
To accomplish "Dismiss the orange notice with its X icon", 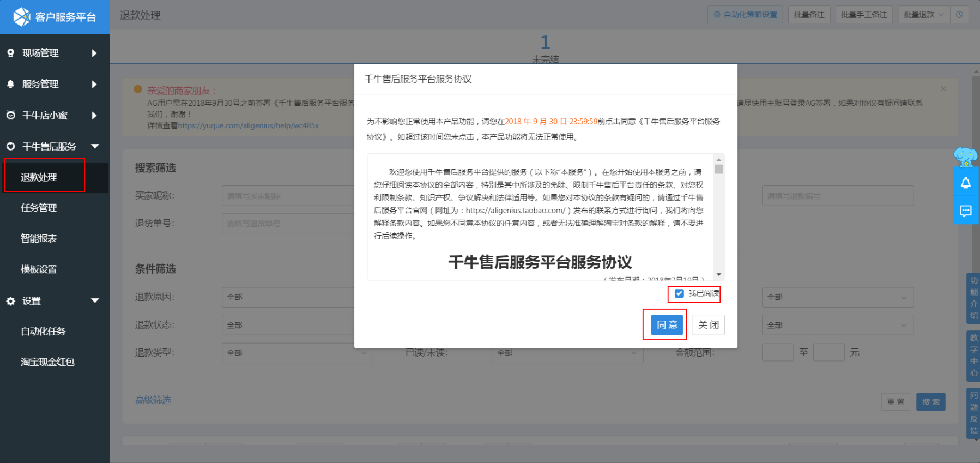I will (x=943, y=88).
